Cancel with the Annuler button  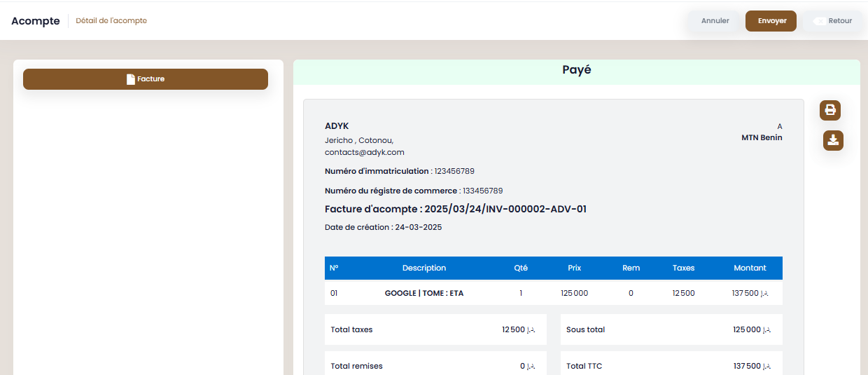[x=715, y=21]
